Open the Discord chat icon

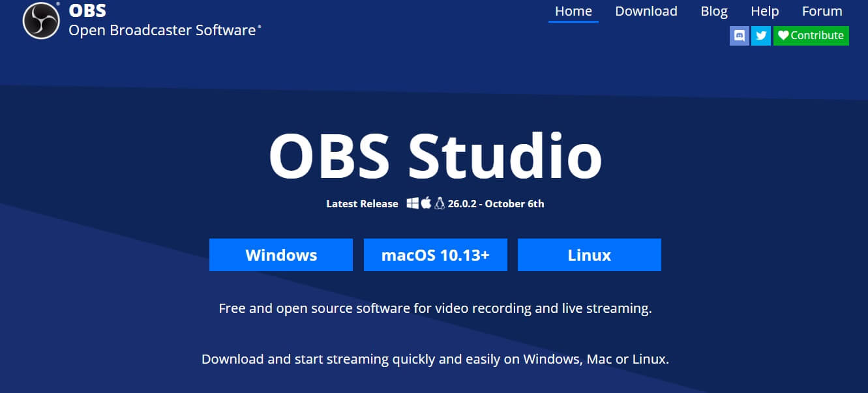point(739,36)
